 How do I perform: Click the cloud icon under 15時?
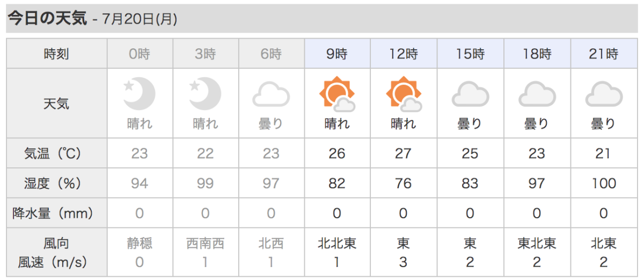[x=470, y=95]
